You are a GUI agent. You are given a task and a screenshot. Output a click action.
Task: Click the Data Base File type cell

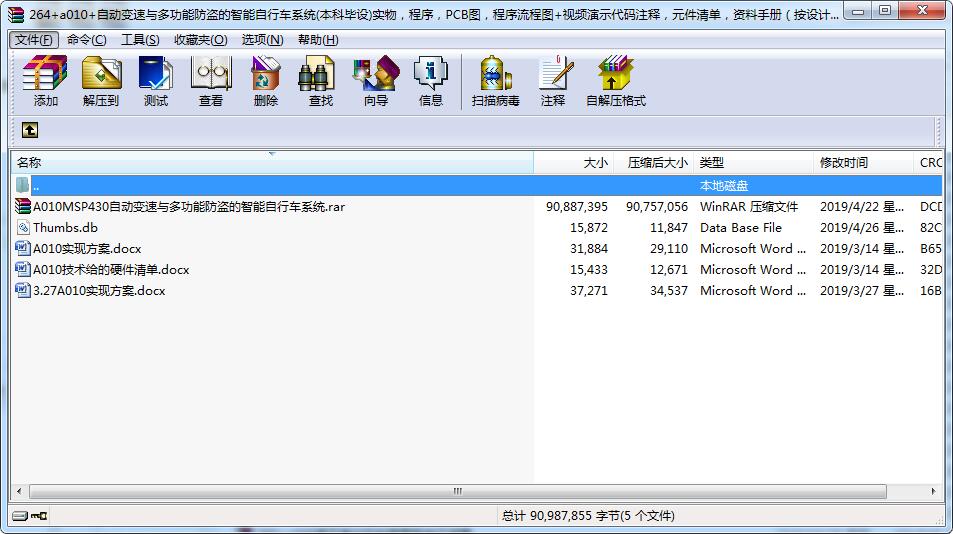coord(741,228)
